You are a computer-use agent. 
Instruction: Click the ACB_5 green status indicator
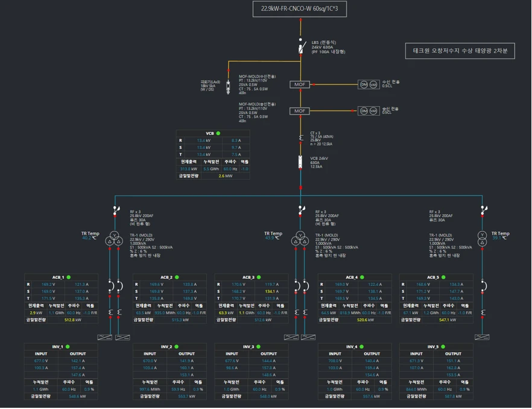click(x=443, y=277)
